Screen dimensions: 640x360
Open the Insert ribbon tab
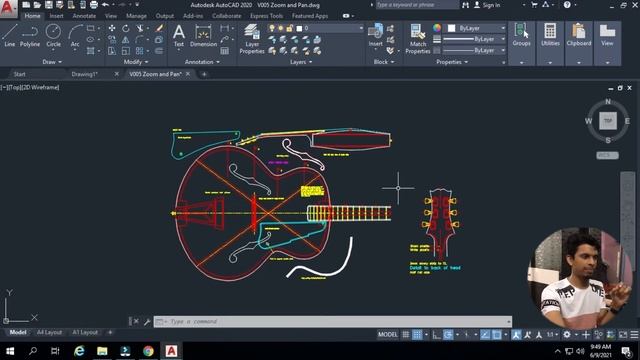point(56,16)
